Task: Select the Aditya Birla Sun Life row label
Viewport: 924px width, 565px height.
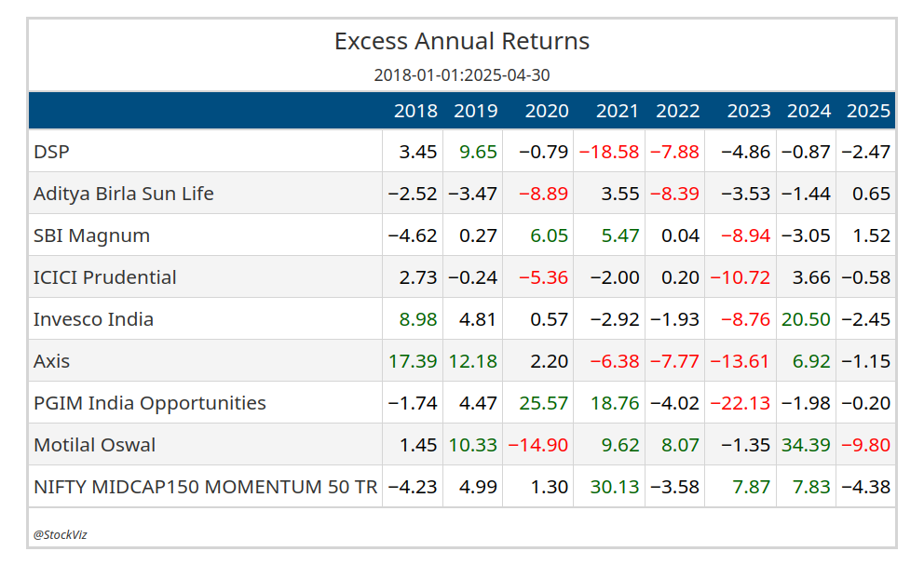Action: coord(124,194)
